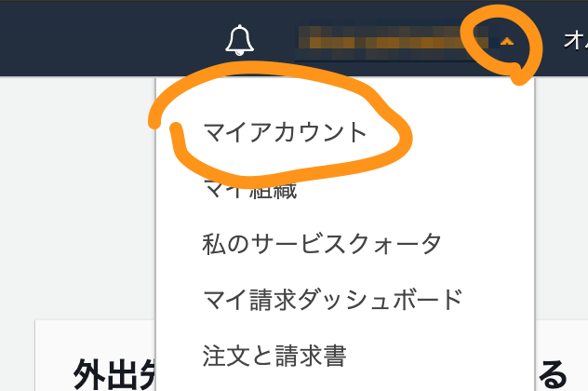Click the 外出先 heading on the card
Image resolution: width=588 pixels, height=391 pixels.
pyautogui.click(x=114, y=374)
